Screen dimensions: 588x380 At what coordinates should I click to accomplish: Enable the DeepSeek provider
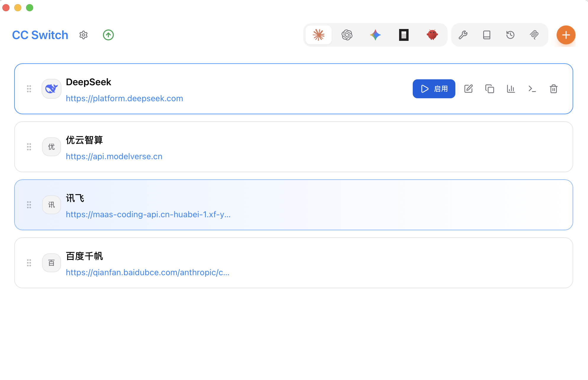pyautogui.click(x=434, y=89)
